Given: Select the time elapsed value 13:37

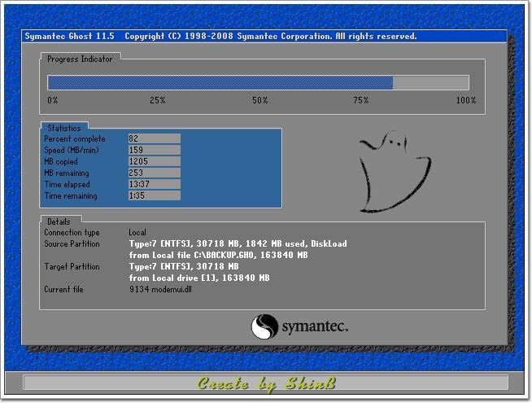Looking at the screenshot, I should (x=155, y=184).
